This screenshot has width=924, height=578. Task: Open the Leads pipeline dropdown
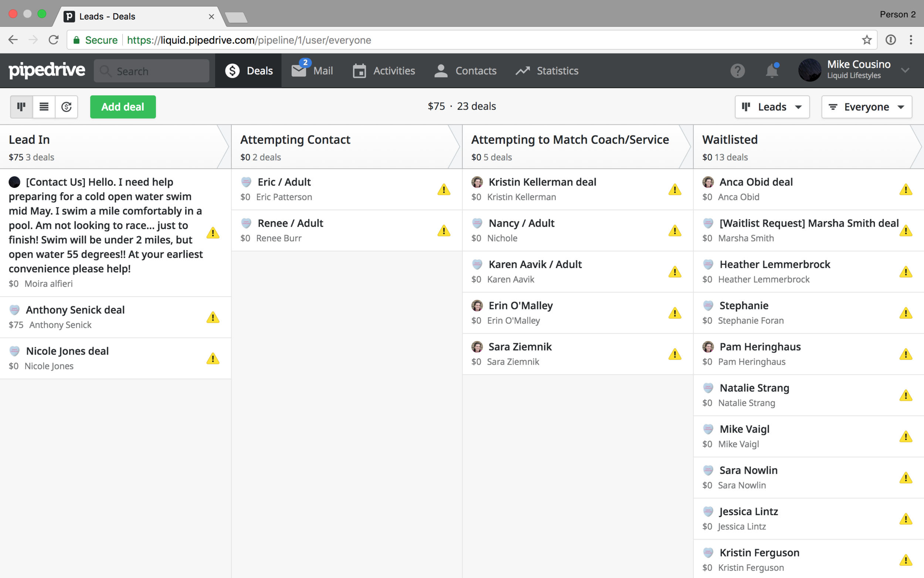tap(772, 107)
